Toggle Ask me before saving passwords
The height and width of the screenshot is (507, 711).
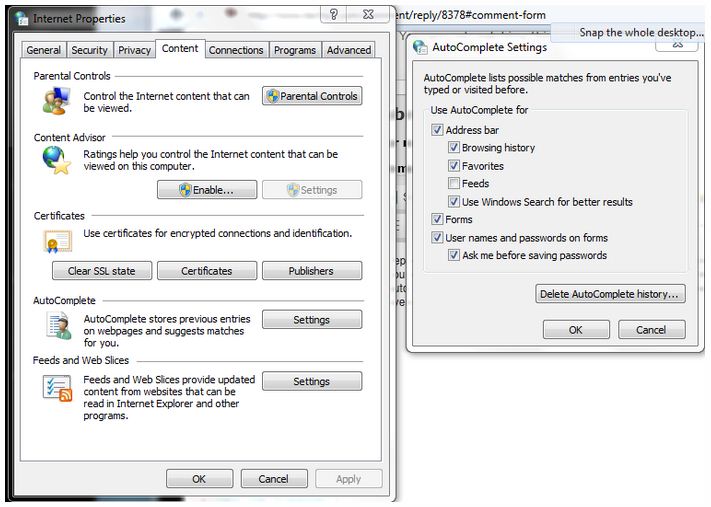tap(454, 256)
